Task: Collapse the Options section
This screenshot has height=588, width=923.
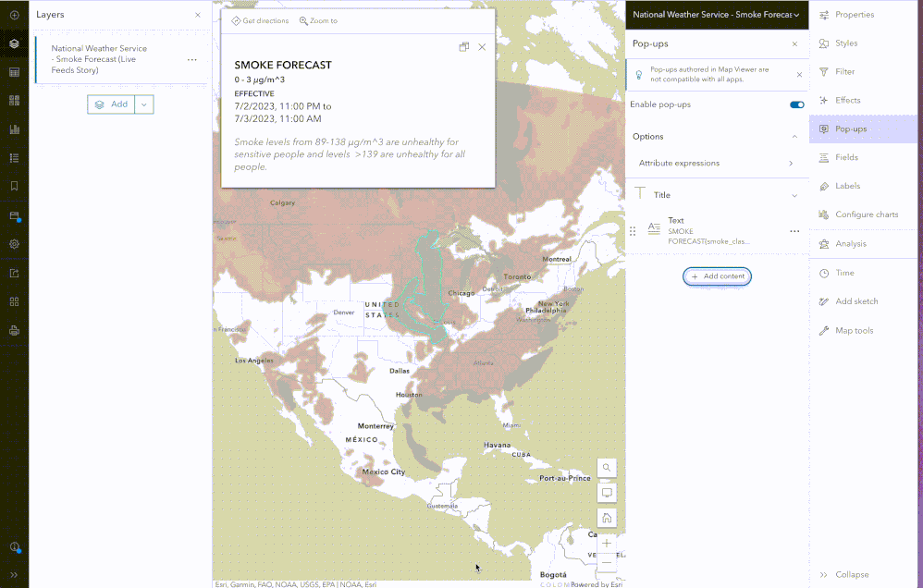Action: tap(794, 137)
